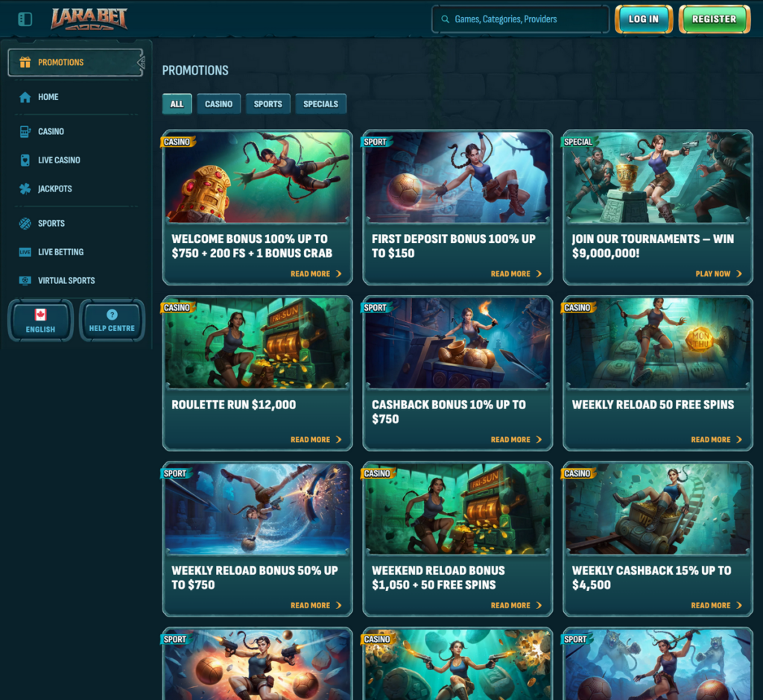
Task: Click Special tag on tournaments card
Action: [x=578, y=142]
